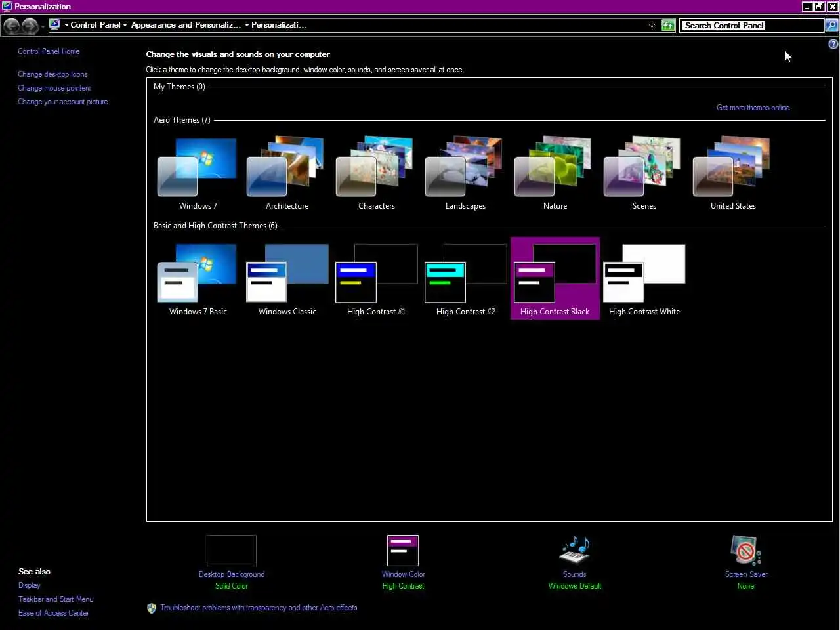Switch to the Windows Classic theme

pyautogui.click(x=287, y=279)
